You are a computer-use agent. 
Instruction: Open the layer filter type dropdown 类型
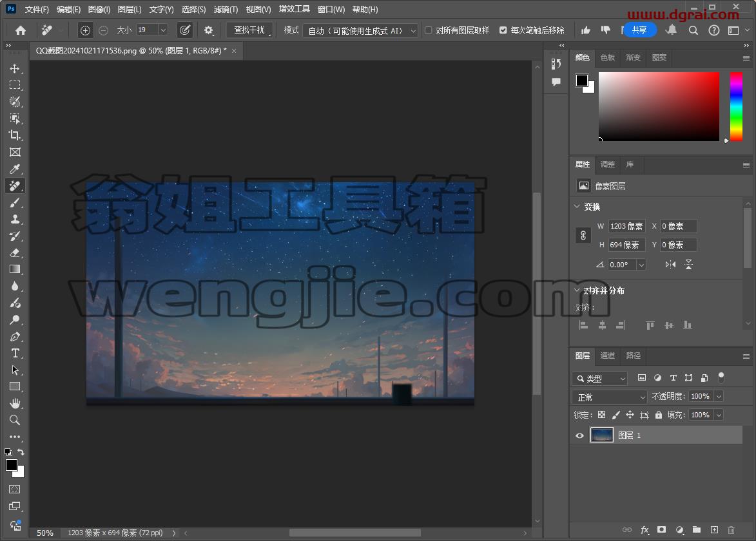click(600, 379)
